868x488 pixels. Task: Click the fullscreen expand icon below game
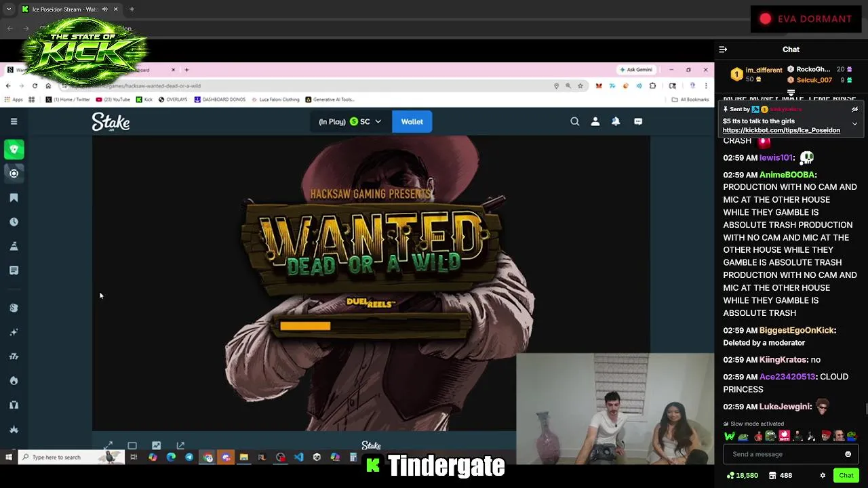108,445
